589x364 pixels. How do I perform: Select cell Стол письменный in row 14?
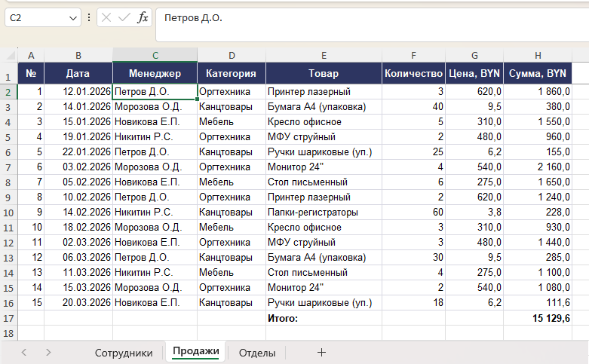[324, 273]
